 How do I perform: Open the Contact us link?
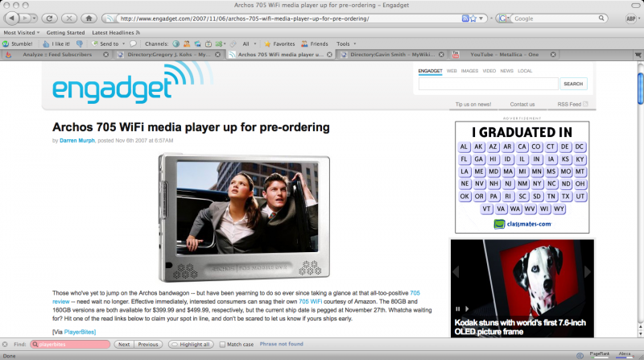(522, 105)
